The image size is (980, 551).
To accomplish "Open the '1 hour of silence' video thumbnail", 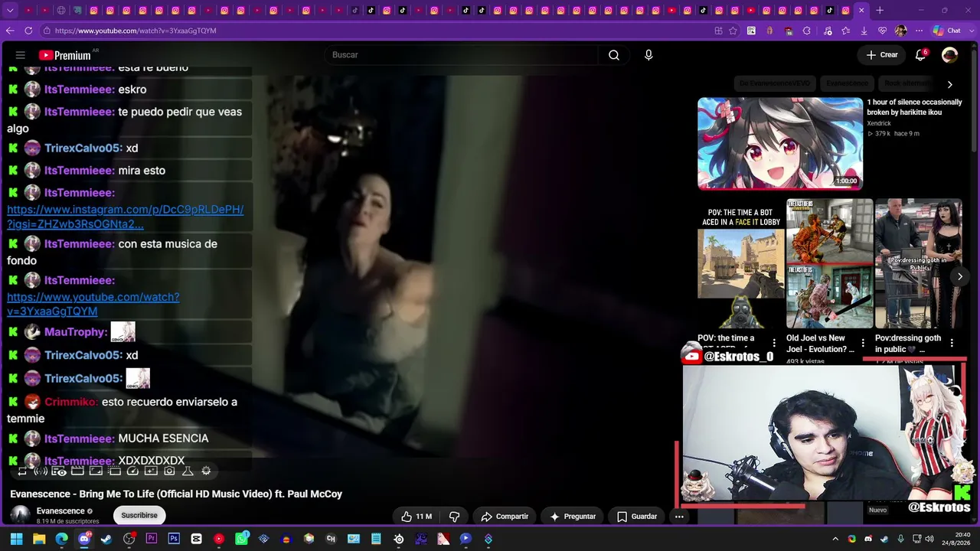I will pos(780,143).
